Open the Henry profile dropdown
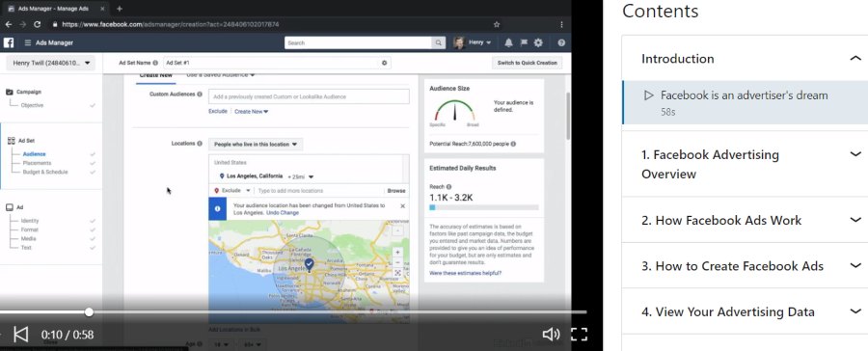 coord(473,42)
